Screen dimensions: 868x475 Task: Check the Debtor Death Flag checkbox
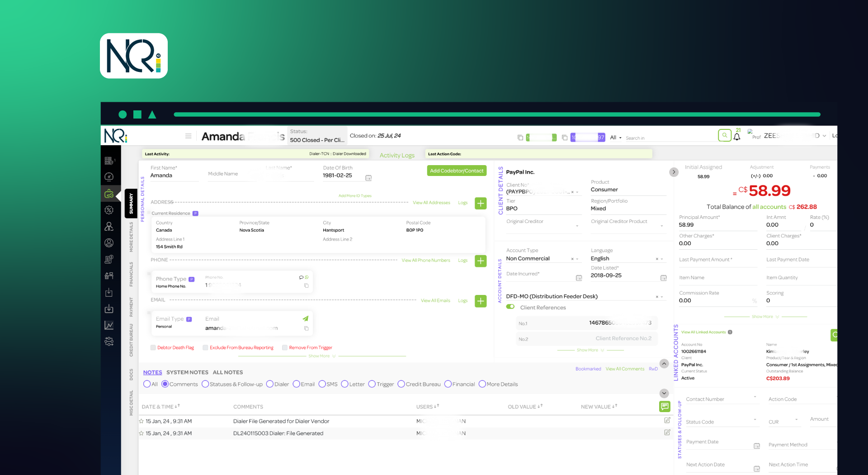tap(153, 347)
